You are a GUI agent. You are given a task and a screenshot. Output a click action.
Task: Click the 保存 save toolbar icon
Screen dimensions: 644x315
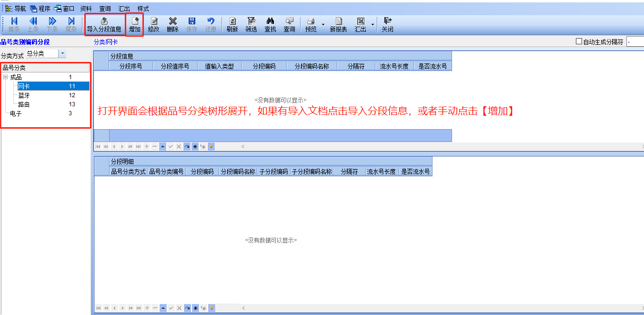[x=192, y=24]
